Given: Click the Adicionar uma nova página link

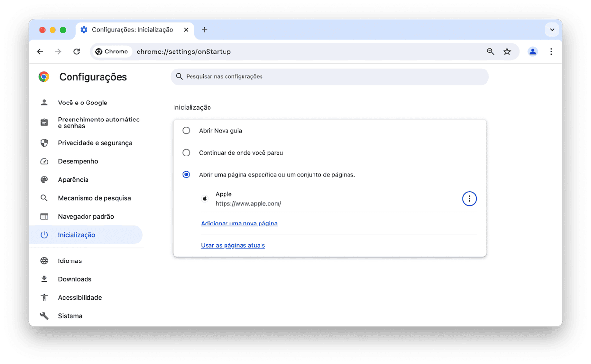Looking at the screenshot, I should click(239, 224).
